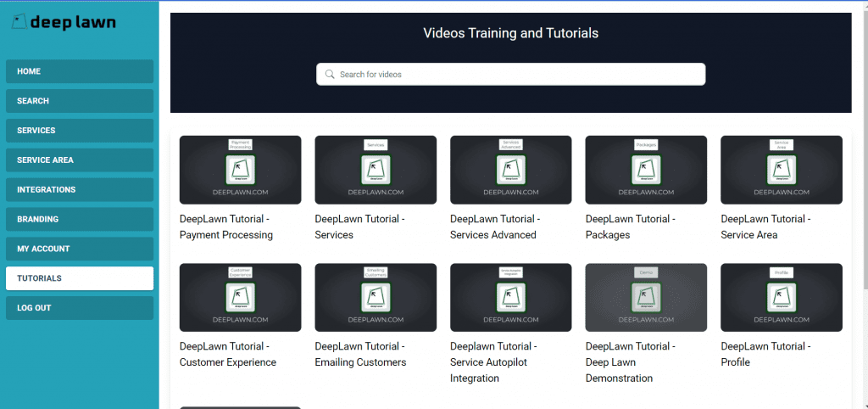Select SERVICE AREA in the sidebar

tap(80, 160)
